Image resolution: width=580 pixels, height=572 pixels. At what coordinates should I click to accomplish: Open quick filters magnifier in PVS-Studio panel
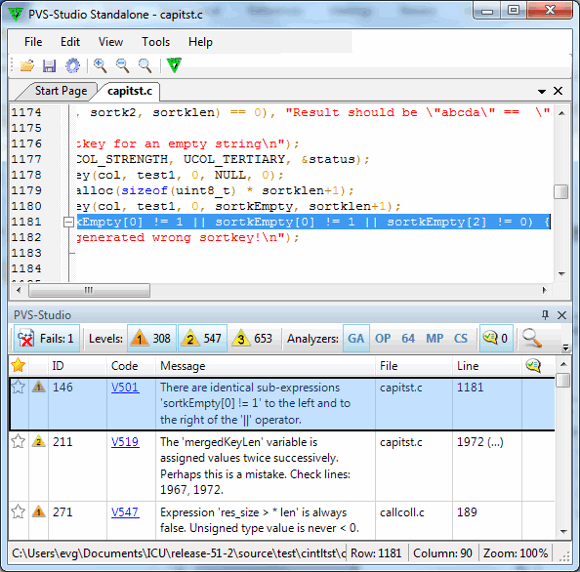[x=532, y=338]
